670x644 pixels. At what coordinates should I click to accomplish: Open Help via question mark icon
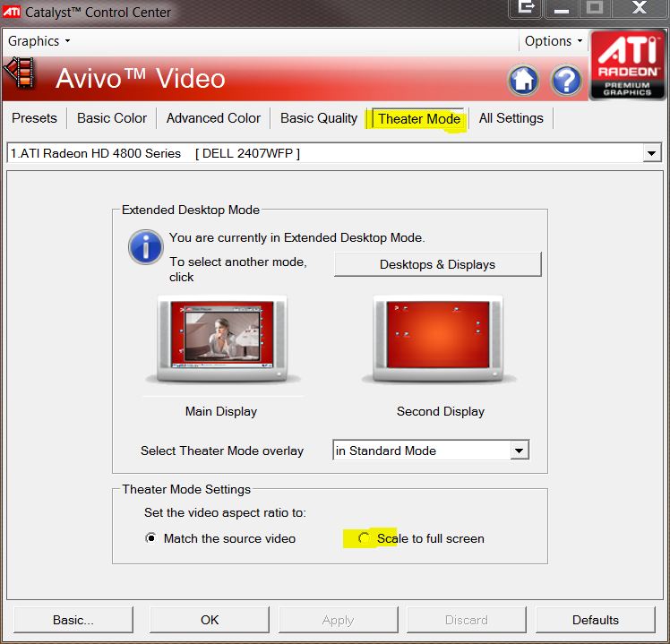[566, 81]
